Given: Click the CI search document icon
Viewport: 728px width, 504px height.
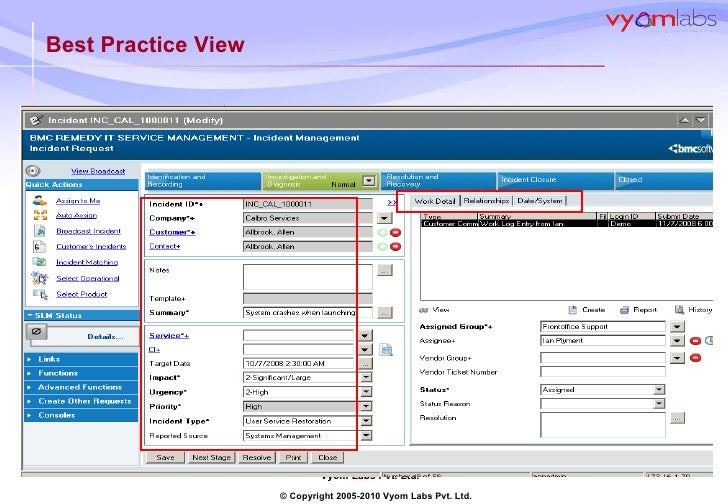Looking at the screenshot, I should tap(386, 349).
